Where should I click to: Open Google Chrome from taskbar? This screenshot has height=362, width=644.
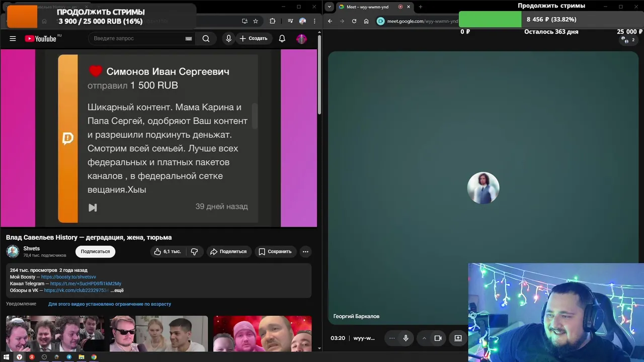(94, 357)
